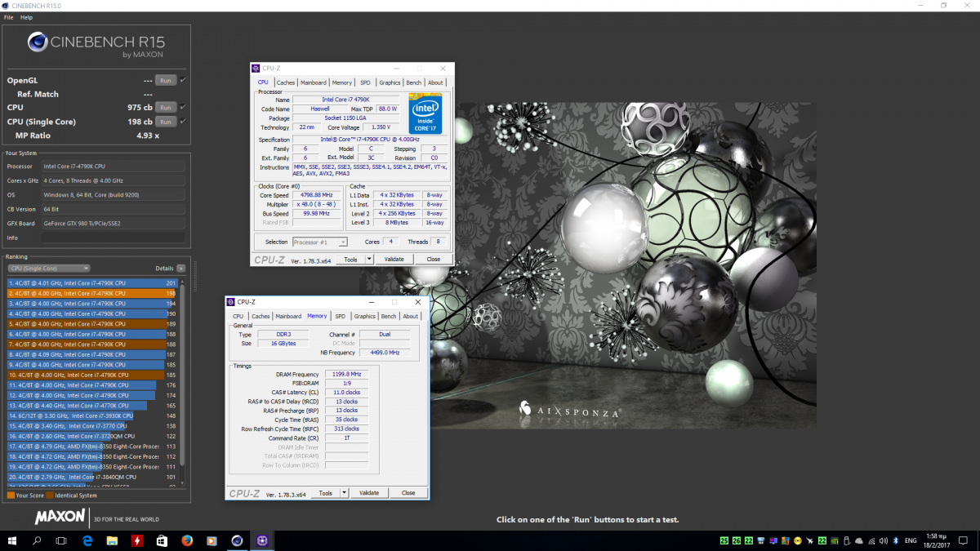Switch to Mainboard tab in the upper CPU-Z window
The height and width of the screenshot is (551, 980).
coord(314,82)
